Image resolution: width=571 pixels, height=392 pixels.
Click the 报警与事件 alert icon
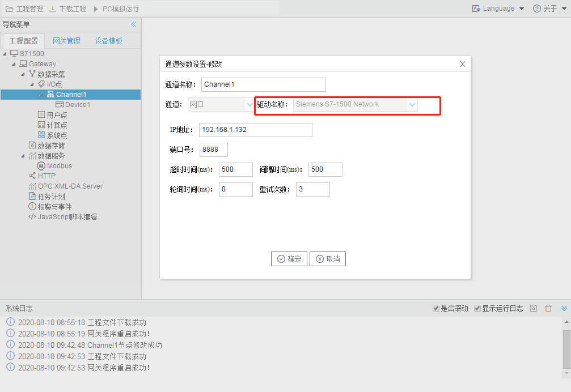pos(32,207)
